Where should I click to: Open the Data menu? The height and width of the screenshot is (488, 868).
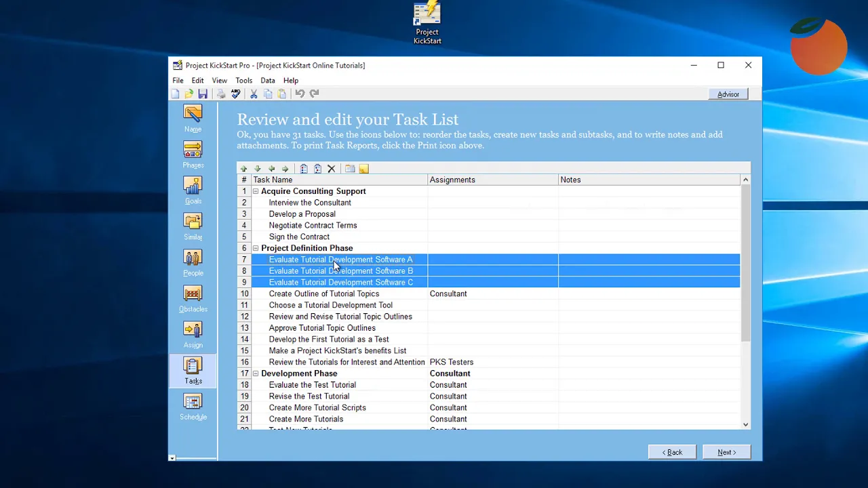click(x=268, y=80)
